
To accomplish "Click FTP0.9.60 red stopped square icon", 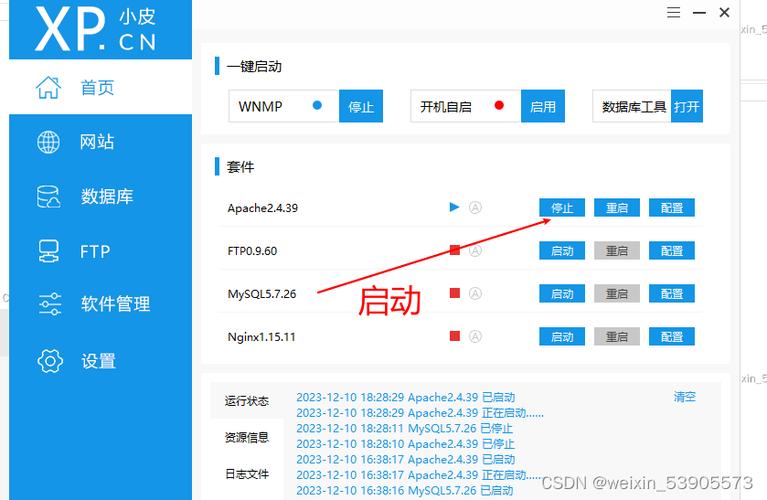I will click(x=455, y=250).
